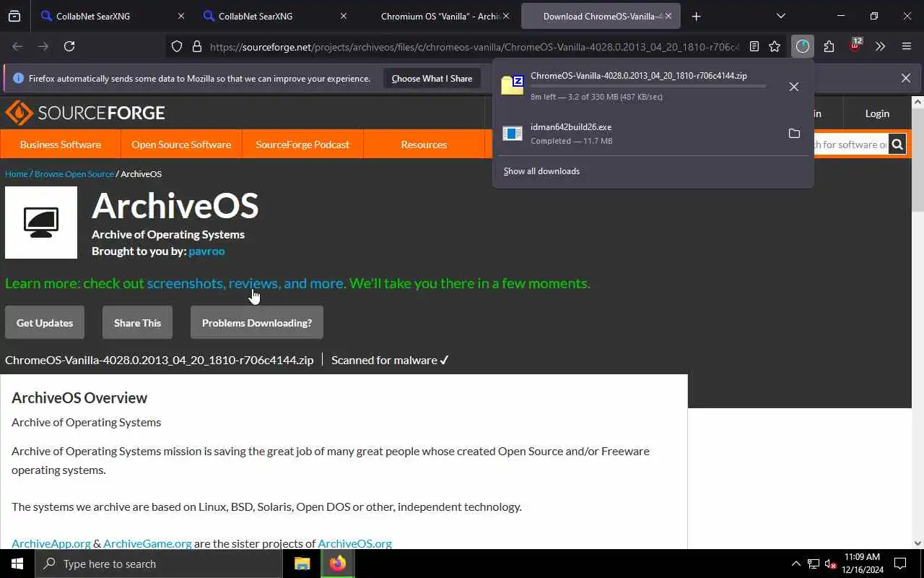Open screenshots, reviews, and more link
The width and height of the screenshot is (924, 578).
pos(245,283)
